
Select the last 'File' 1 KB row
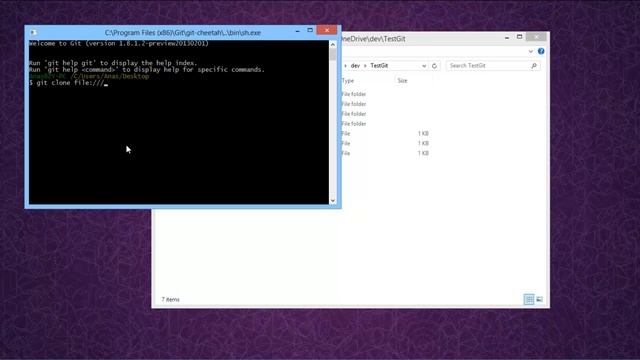[x=384, y=153]
